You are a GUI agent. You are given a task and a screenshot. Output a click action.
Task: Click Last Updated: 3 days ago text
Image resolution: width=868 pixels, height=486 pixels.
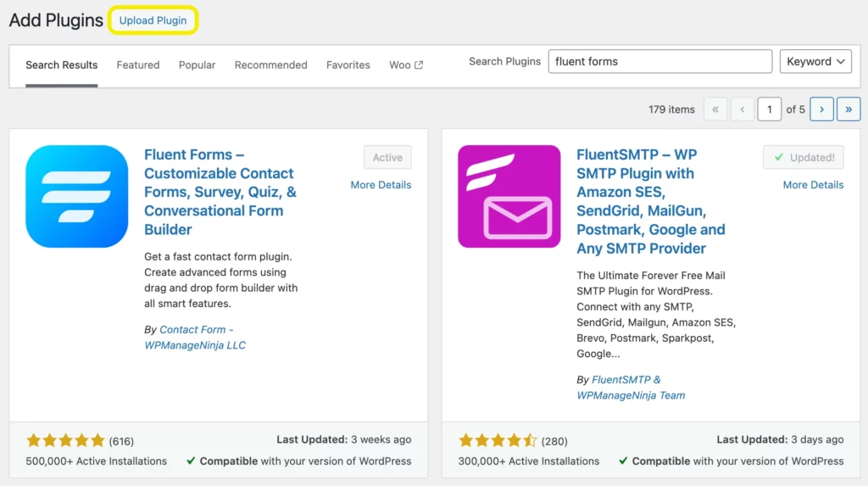tap(780, 439)
